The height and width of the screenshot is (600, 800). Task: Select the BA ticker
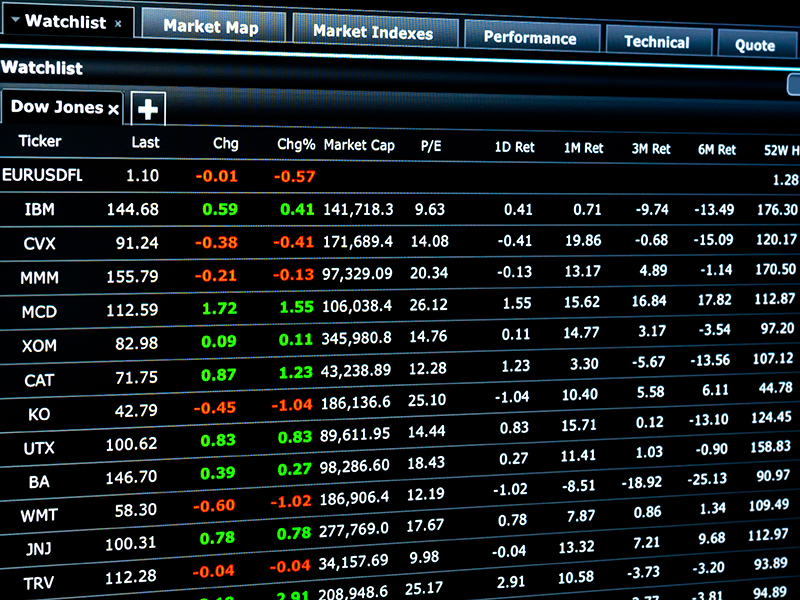tap(39, 482)
